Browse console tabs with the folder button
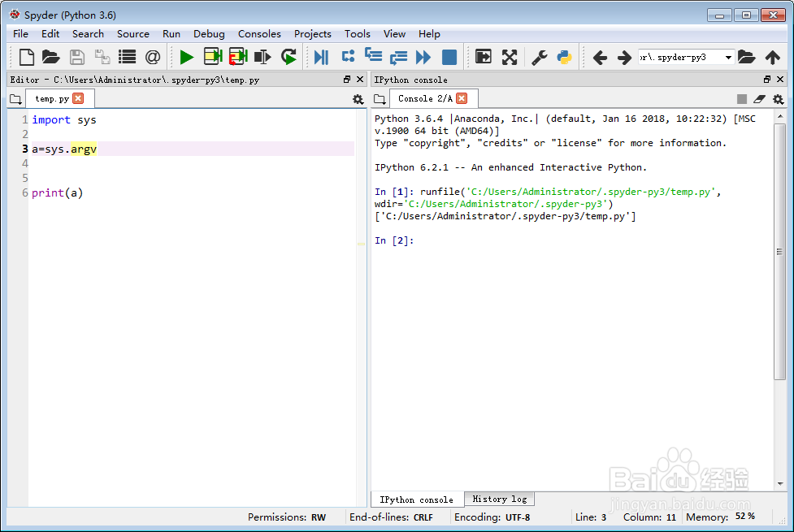 (380, 99)
